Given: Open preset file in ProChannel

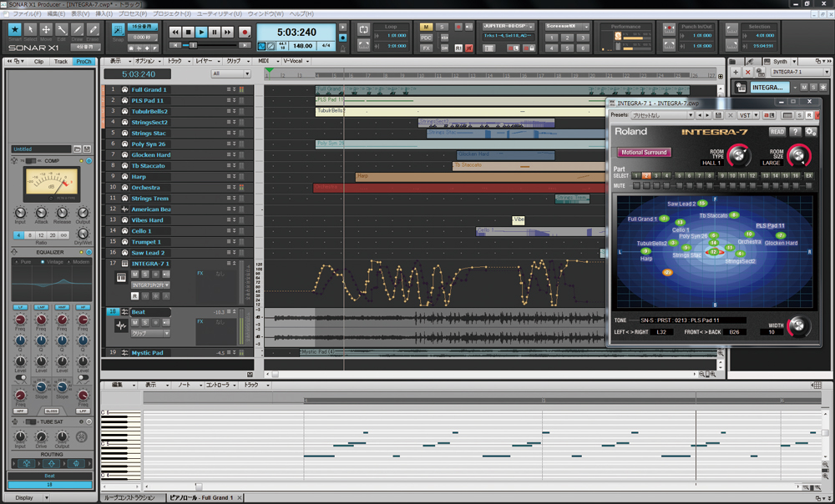Looking at the screenshot, I should (77, 149).
